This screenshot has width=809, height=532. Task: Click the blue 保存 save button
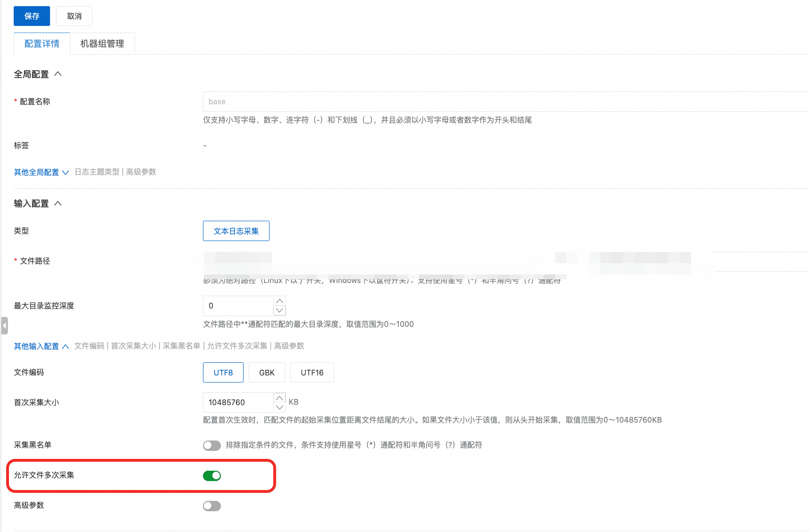[32, 16]
